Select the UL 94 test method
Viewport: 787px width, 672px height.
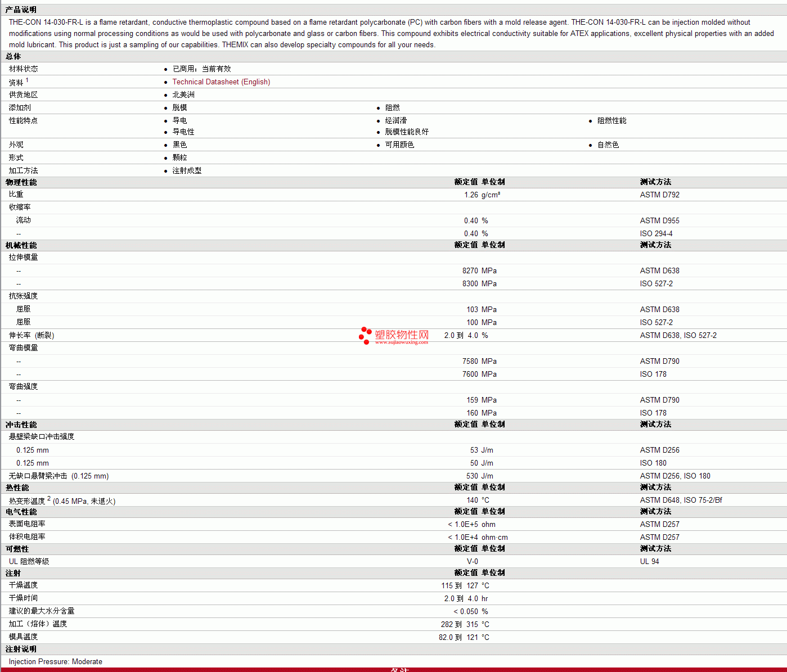click(650, 562)
